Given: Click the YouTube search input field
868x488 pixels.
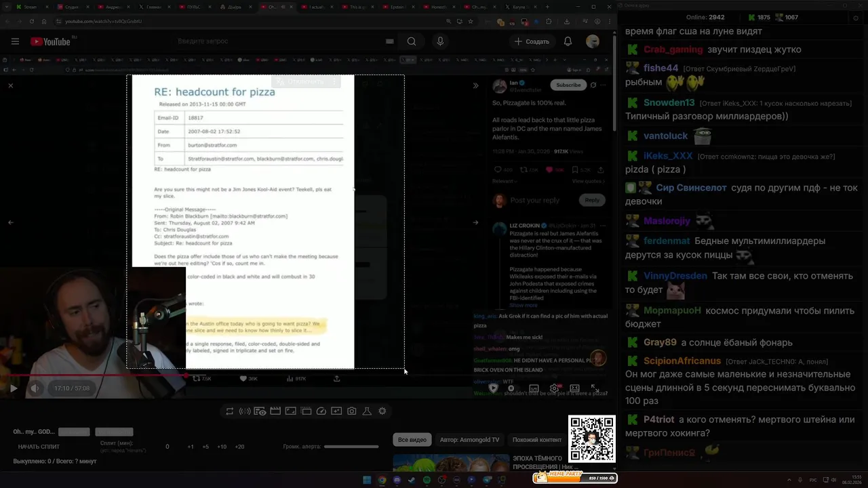Looking at the screenshot, I should 278,41.
